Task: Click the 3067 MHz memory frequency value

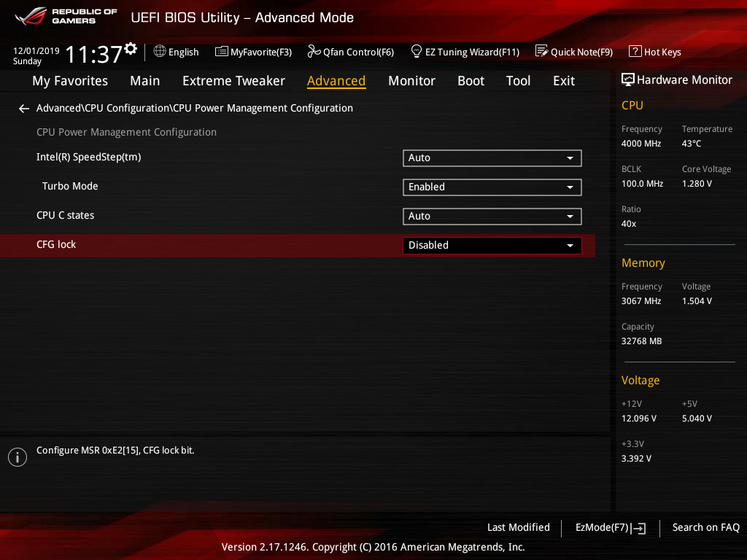Action: coord(640,301)
